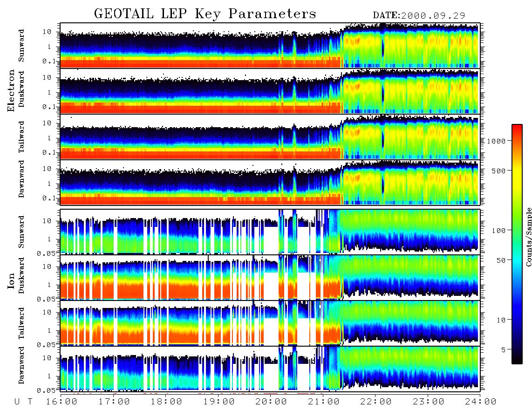Click the Counts/Sample colorbar title
This screenshot has width=532, height=410.
(x=529, y=237)
